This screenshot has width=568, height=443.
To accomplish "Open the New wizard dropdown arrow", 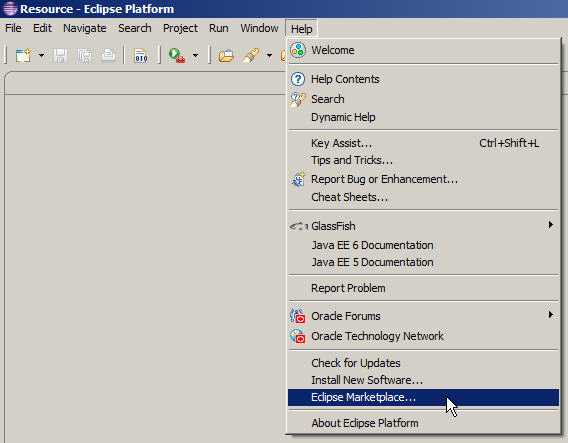I will [x=41, y=55].
